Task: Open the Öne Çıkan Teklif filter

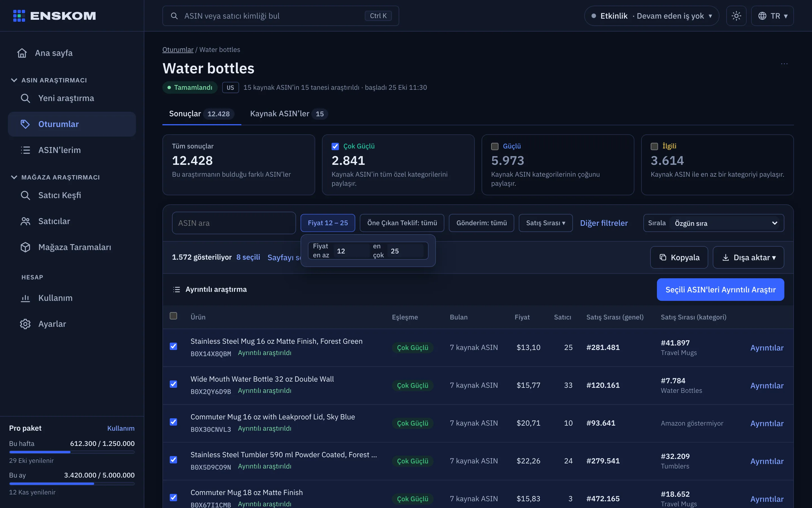Action: coord(402,223)
